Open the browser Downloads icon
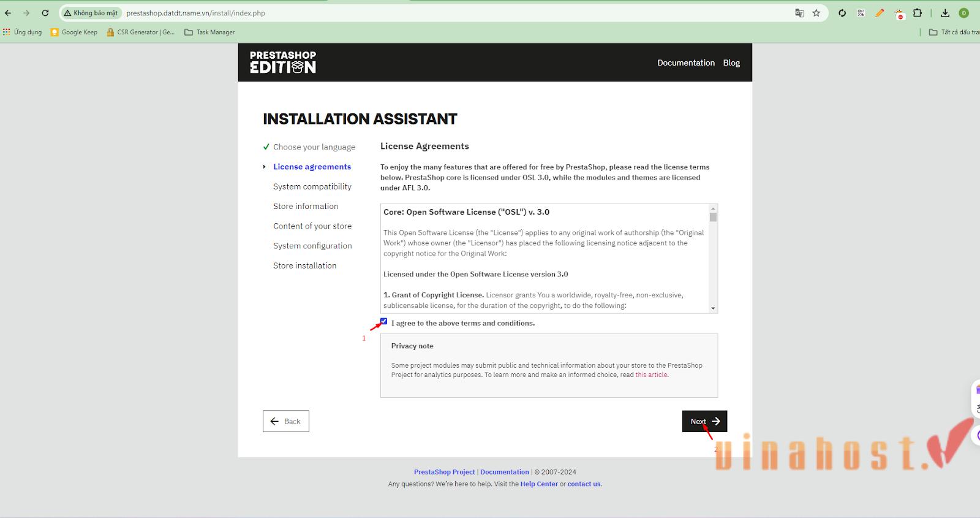This screenshot has width=980, height=518. [x=945, y=13]
